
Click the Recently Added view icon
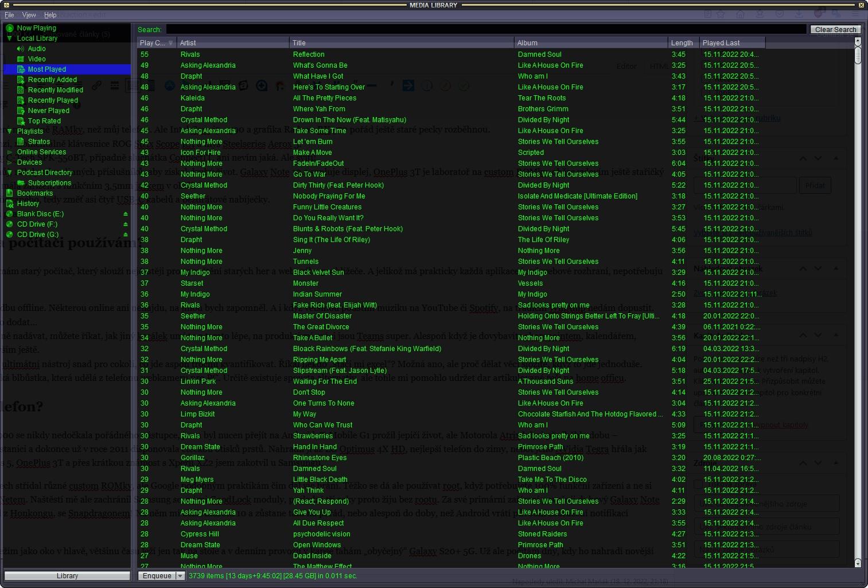[21, 79]
